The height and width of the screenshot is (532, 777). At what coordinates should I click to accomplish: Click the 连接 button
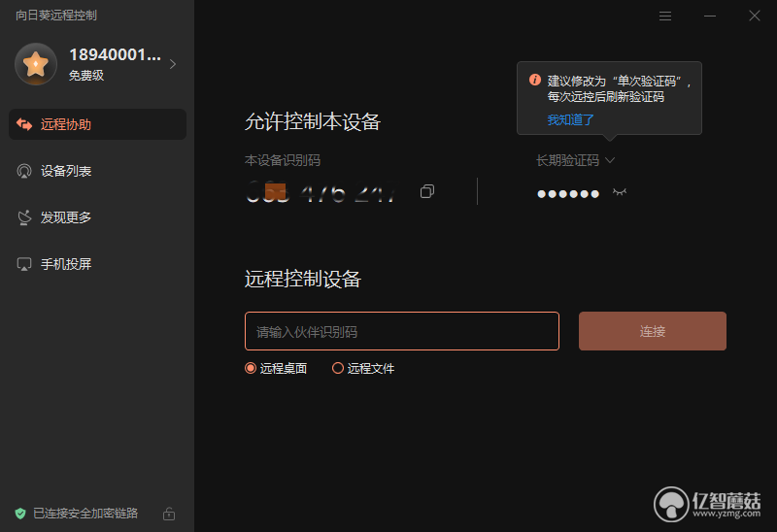pos(652,331)
